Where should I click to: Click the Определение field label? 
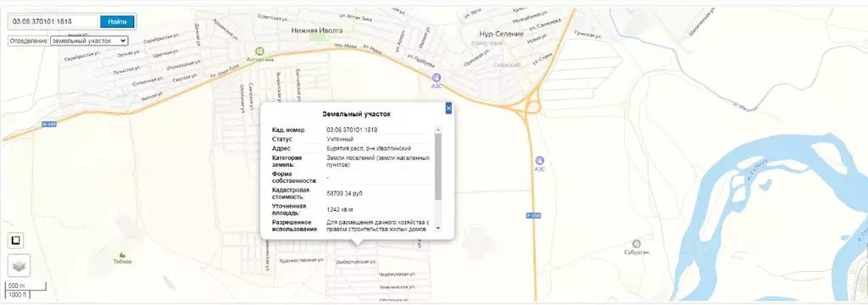coord(29,41)
